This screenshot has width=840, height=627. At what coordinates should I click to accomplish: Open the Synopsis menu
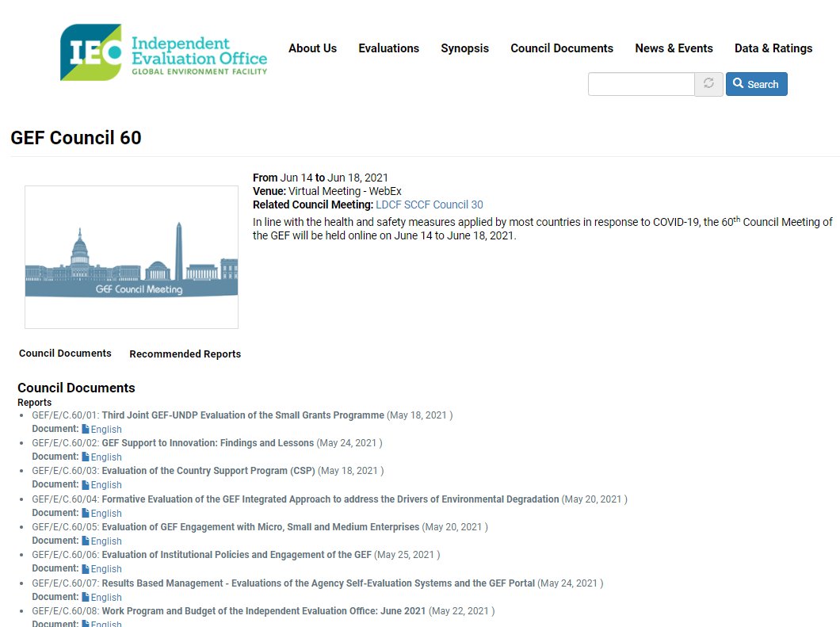tap(464, 48)
